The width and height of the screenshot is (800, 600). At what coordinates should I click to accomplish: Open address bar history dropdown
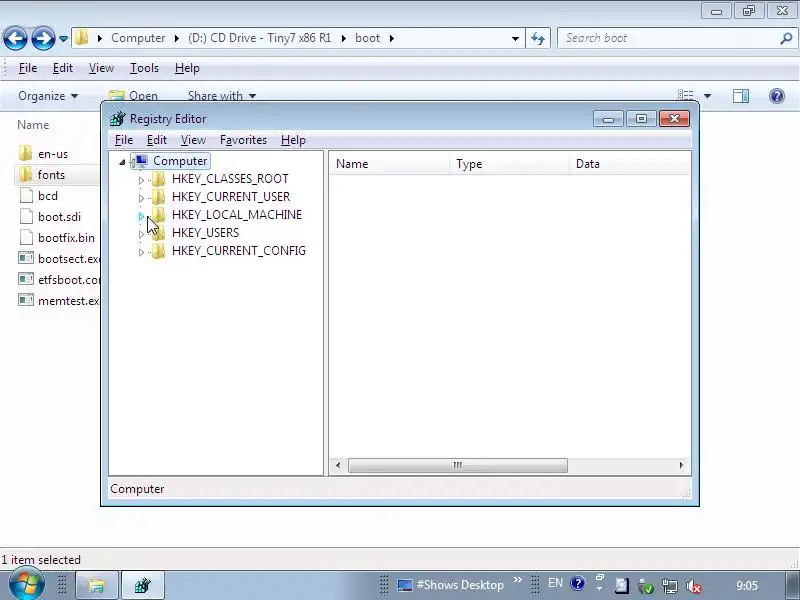tap(515, 39)
